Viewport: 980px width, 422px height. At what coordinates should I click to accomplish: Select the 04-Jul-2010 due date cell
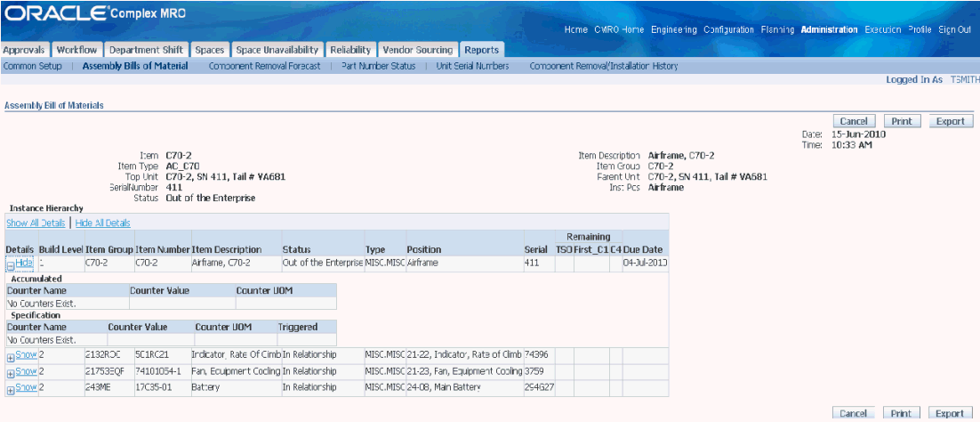[x=645, y=263]
